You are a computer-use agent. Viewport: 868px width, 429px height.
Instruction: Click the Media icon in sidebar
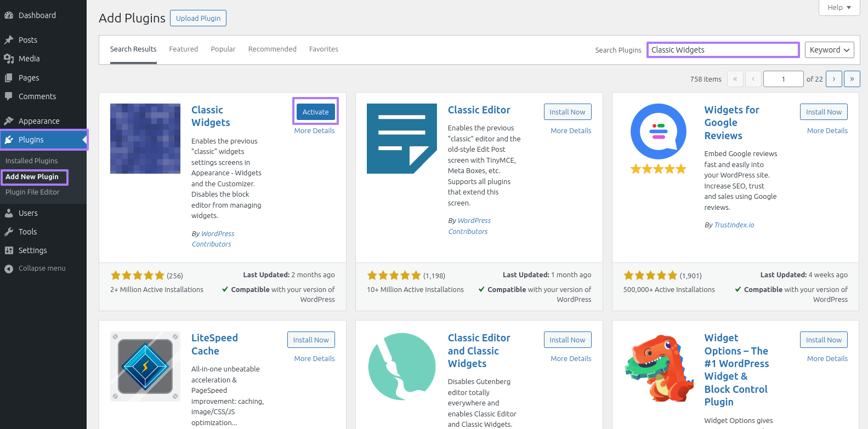tap(9, 59)
